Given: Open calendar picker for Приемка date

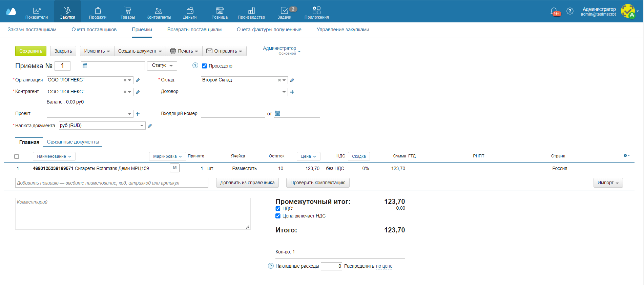Looking at the screenshot, I should (85, 66).
